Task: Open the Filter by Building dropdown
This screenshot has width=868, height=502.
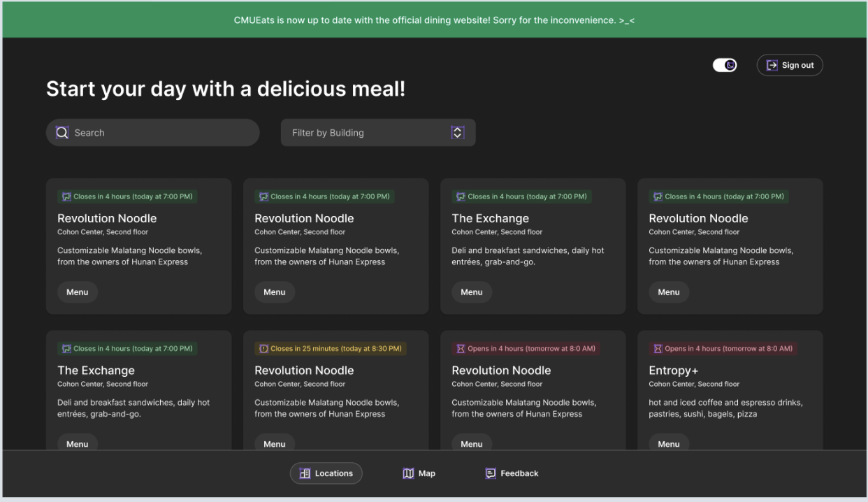Action: coord(378,132)
